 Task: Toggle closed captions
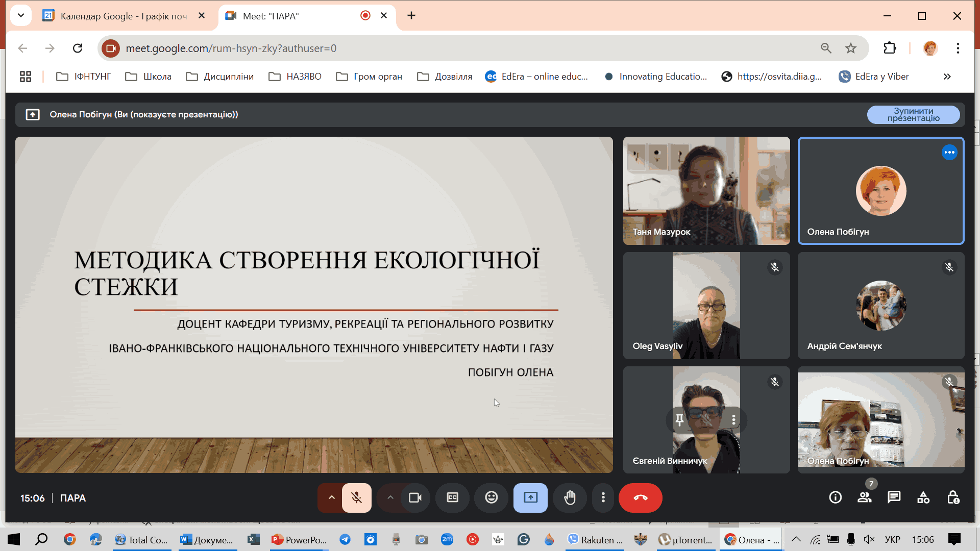(x=452, y=497)
